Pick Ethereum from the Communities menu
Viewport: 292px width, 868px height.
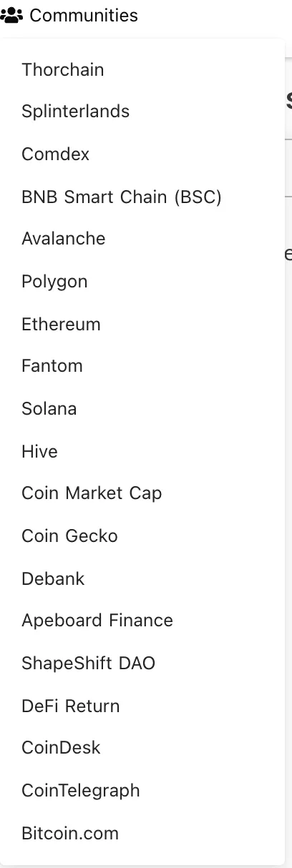[142, 324]
